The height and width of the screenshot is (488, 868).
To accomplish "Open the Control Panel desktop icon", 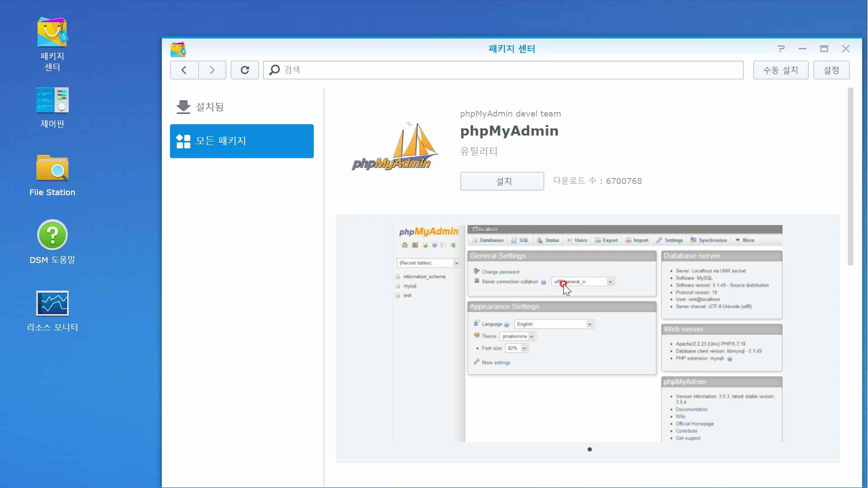I will coord(52,100).
